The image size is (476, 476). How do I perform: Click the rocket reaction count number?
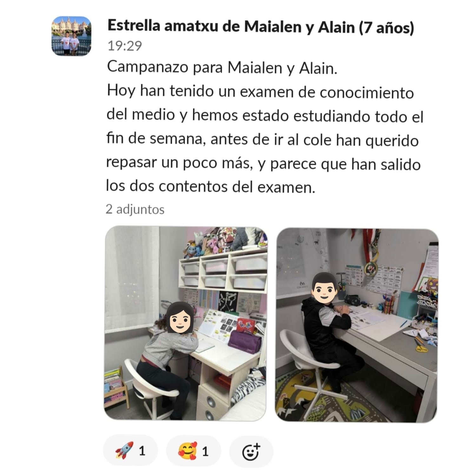click(x=142, y=451)
